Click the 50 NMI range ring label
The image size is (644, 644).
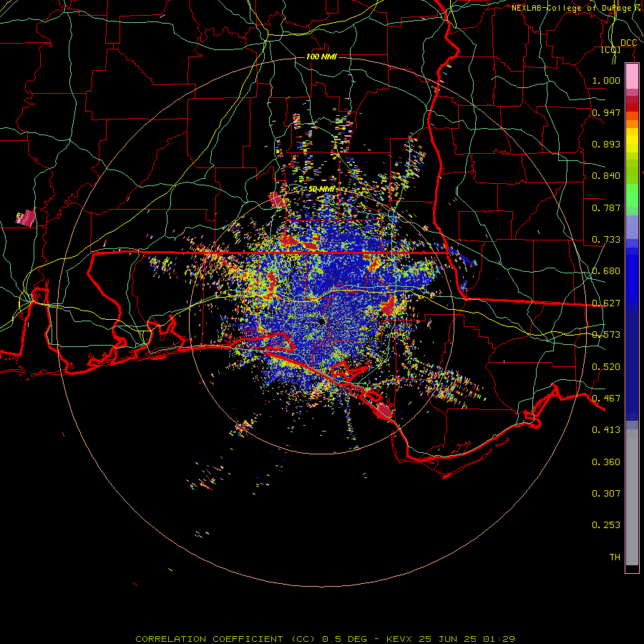(321, 189)
